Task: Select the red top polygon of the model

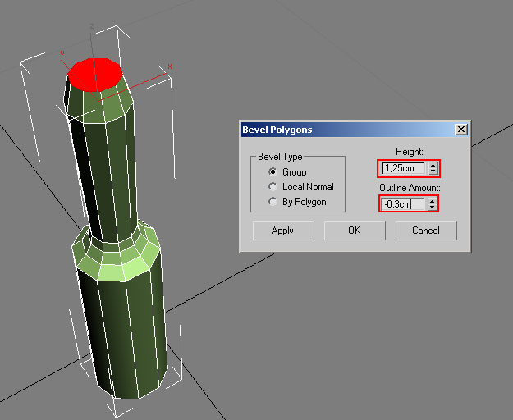Action: 94,74
